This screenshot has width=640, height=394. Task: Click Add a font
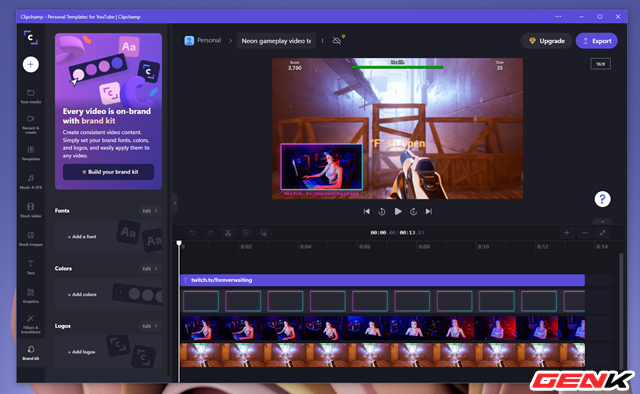tap(82, 236)
